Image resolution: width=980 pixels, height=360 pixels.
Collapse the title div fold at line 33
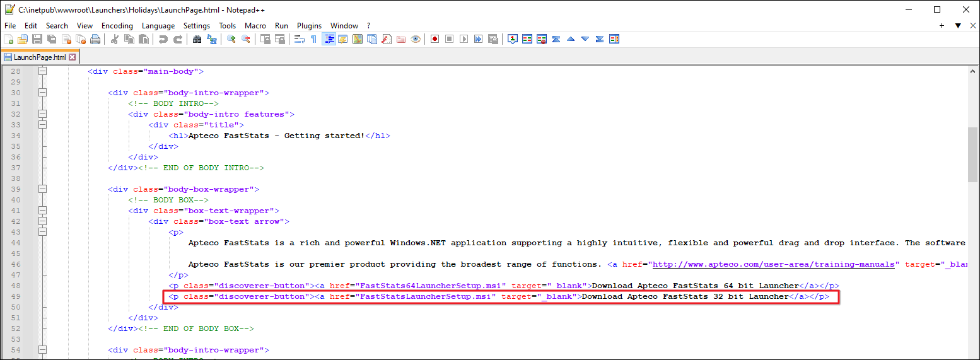click(x=42, y=125)
